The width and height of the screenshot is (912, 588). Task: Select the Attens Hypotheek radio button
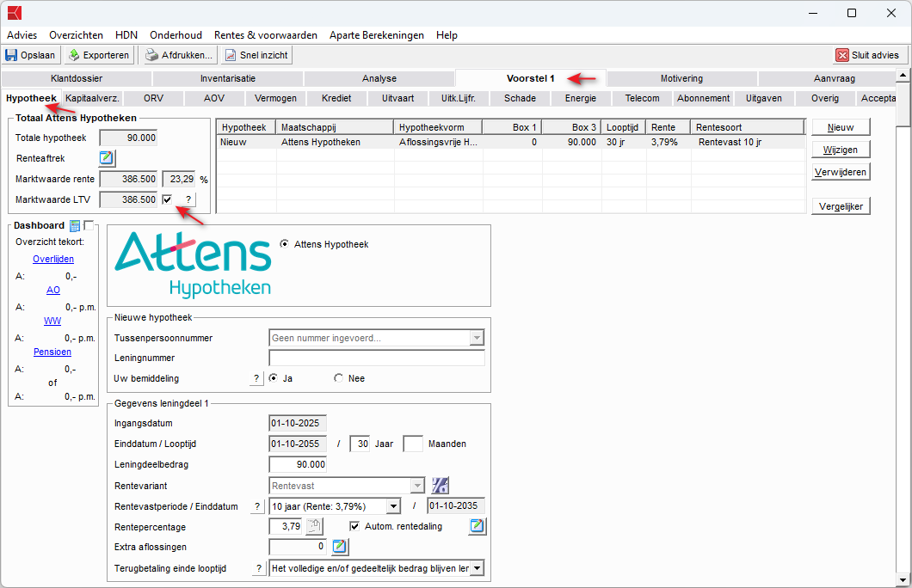(285, 244)
